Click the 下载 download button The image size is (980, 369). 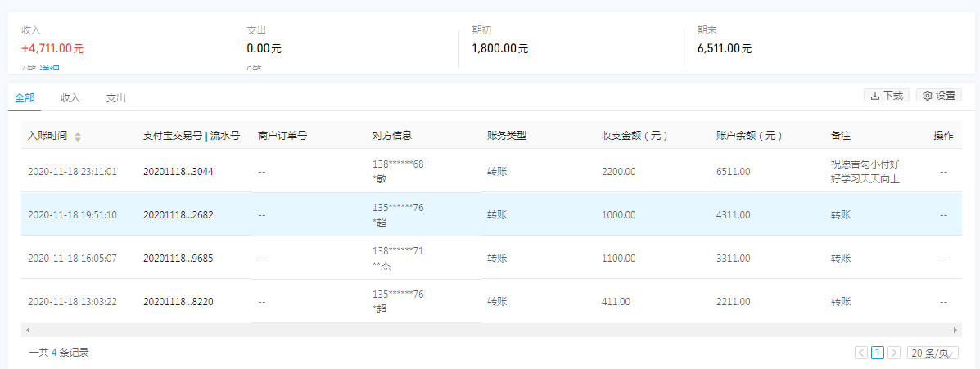coord(887,96)
